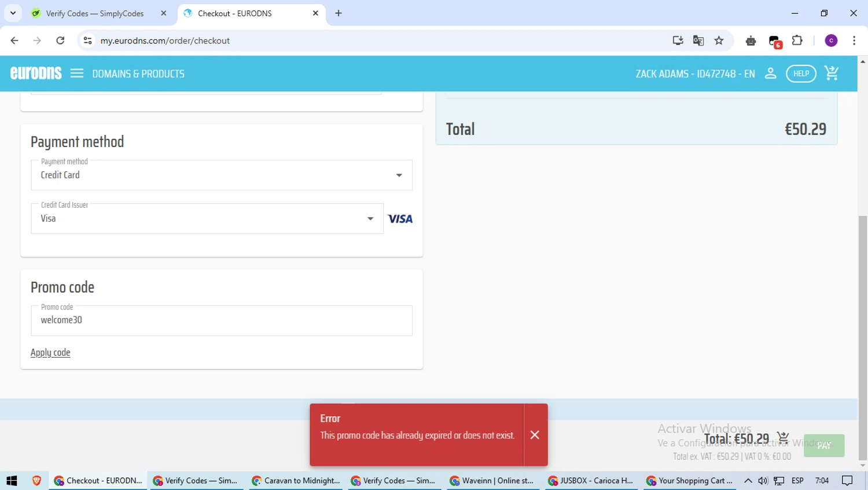Close the Checkout EURODNS browser tab
The width and height of the screenshot is (868, 490).
pyautogui.click(x=315, y=13)
